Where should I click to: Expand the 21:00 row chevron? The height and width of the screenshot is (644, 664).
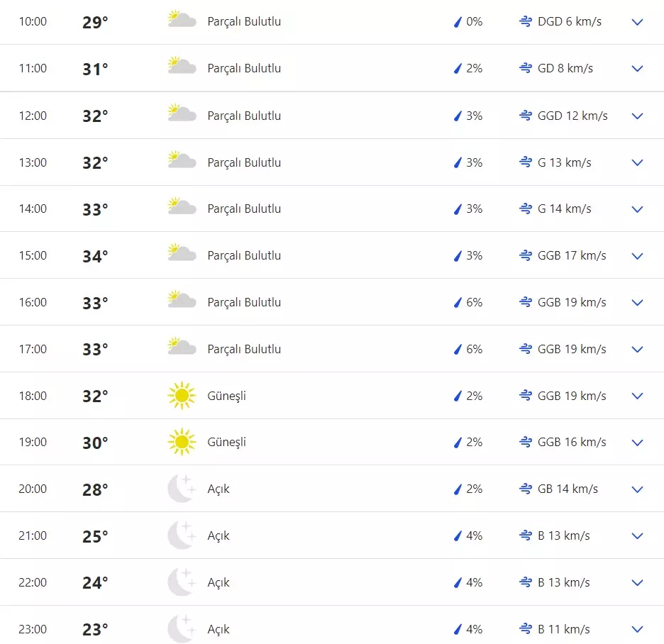click(x=637, y=536)
